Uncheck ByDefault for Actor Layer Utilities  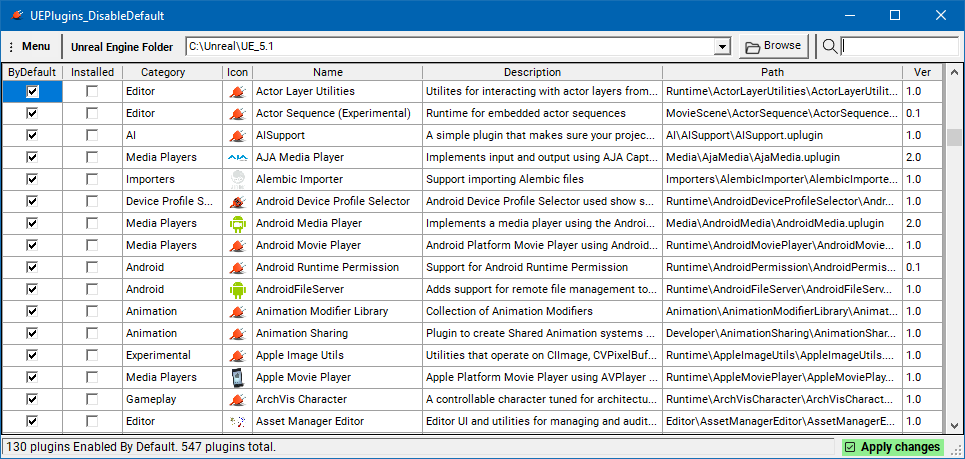pyautogui.click(x=32, y=92)
